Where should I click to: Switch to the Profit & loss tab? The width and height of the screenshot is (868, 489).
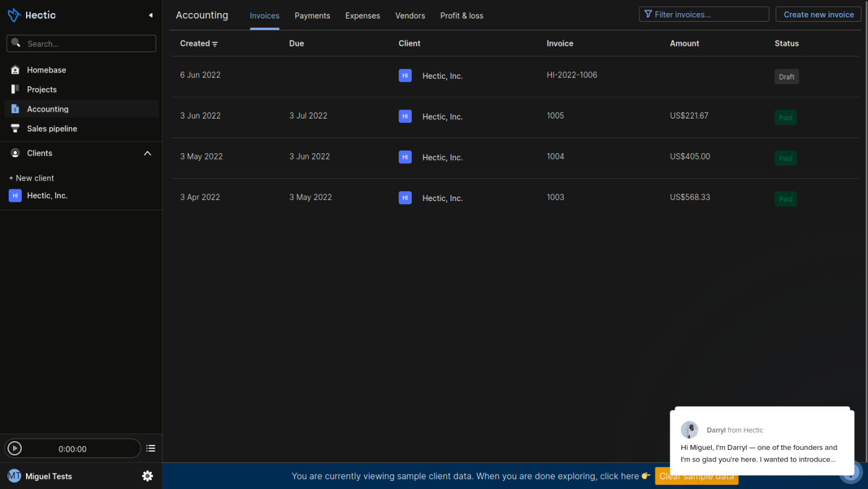(462, 16)
